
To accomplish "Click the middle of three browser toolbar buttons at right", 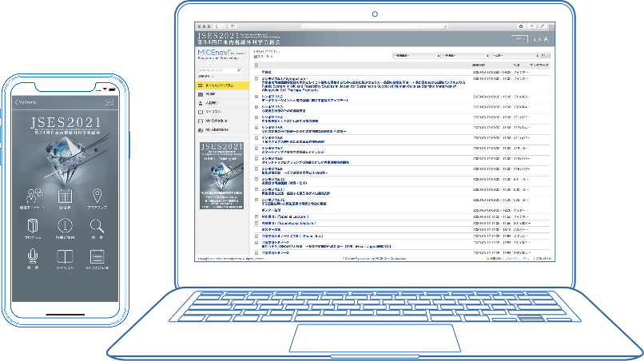I will pyautogui.click(x=532, y=26).
